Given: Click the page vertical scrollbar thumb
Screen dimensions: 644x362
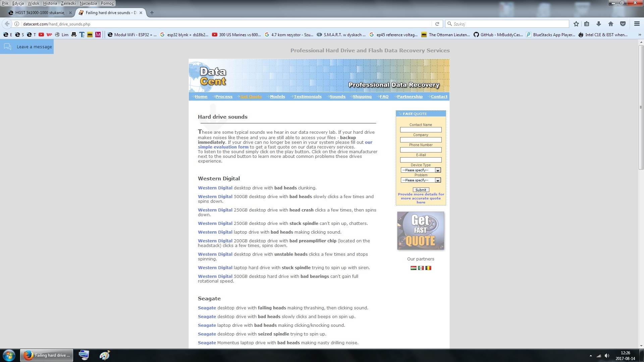Looking at the screenshot, I should 641,107.
